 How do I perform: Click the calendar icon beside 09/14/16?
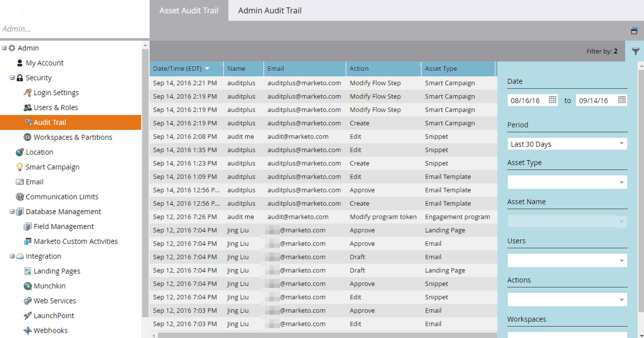(x=621, y=100)
